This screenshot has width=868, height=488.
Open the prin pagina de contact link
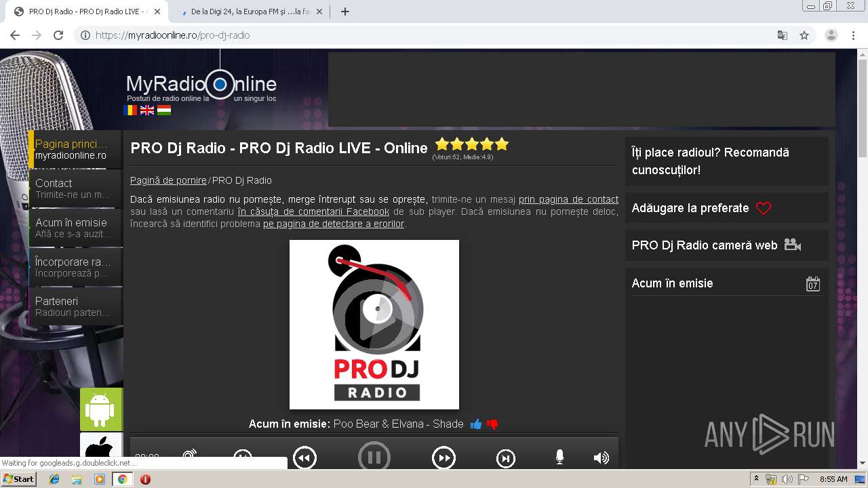(568, 199)
